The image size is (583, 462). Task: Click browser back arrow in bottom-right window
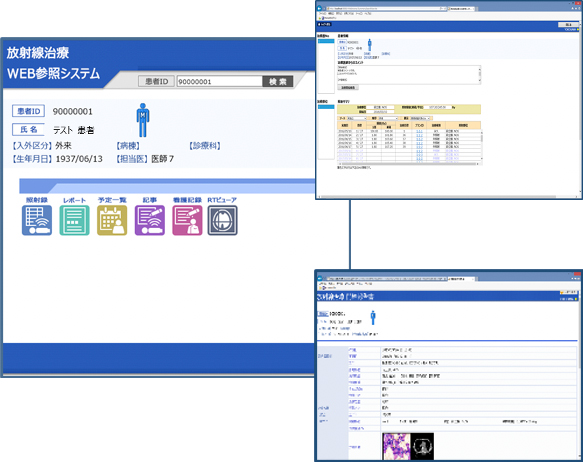320,278
